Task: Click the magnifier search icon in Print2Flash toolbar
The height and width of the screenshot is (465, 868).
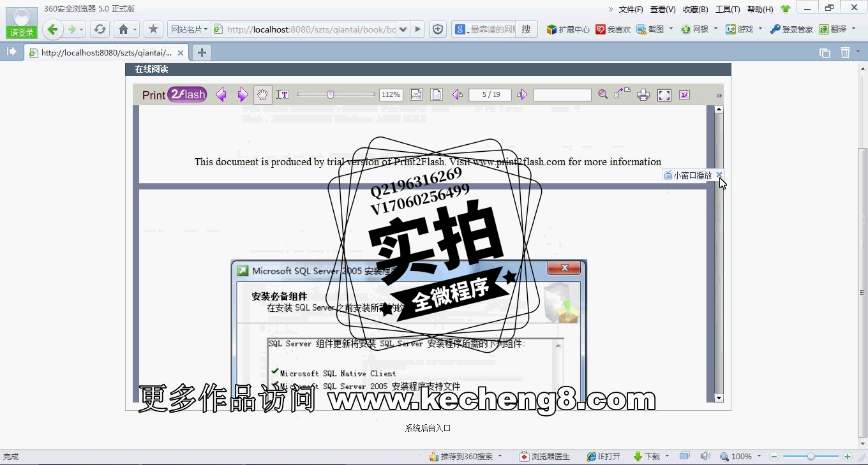Action: coord(603,94)
